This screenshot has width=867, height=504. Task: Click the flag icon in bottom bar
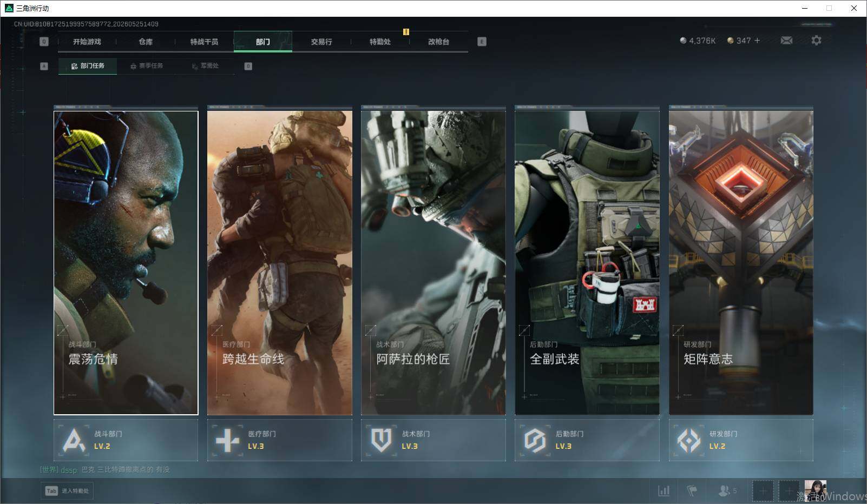pyautogui.click(x=692, y=491)
